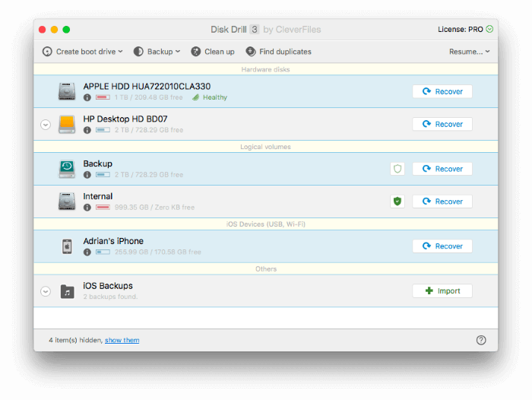This screenshot has width=532, height=400.
Task: Open info icon for APPLE HDD HUA722010CLA330
Action: tap(87, 97)
